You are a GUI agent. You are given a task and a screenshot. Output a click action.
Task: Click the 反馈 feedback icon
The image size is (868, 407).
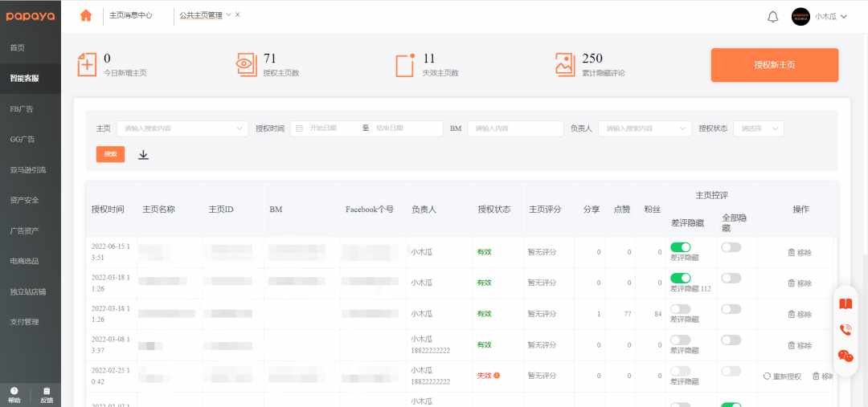pyautogui.click(x=47, y=395)
